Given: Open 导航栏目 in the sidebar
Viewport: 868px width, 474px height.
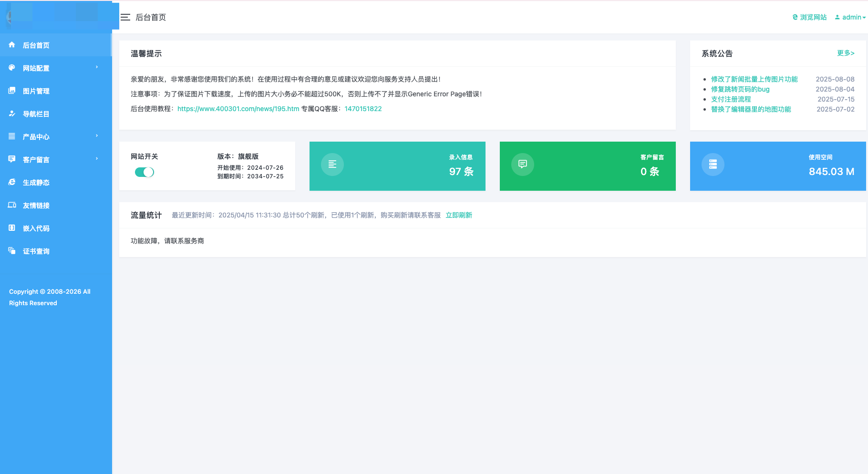Looking at the screenshot, I should [x=56, y=114].
